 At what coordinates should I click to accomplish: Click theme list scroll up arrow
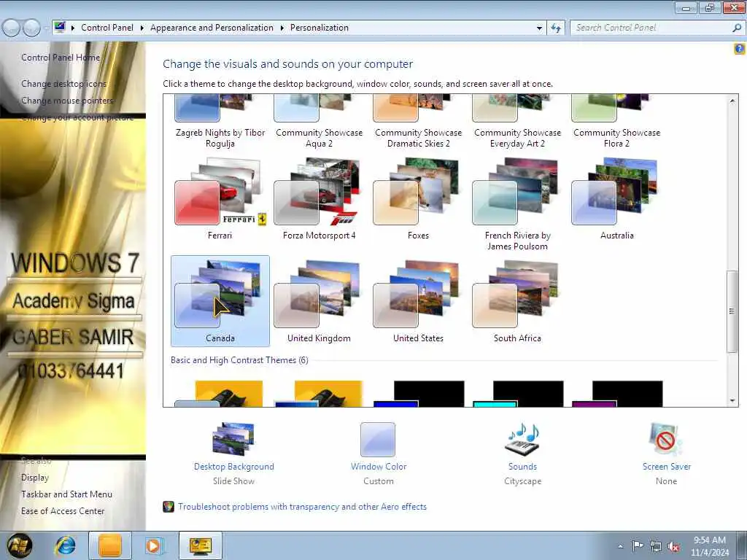[x=732, y=101]
